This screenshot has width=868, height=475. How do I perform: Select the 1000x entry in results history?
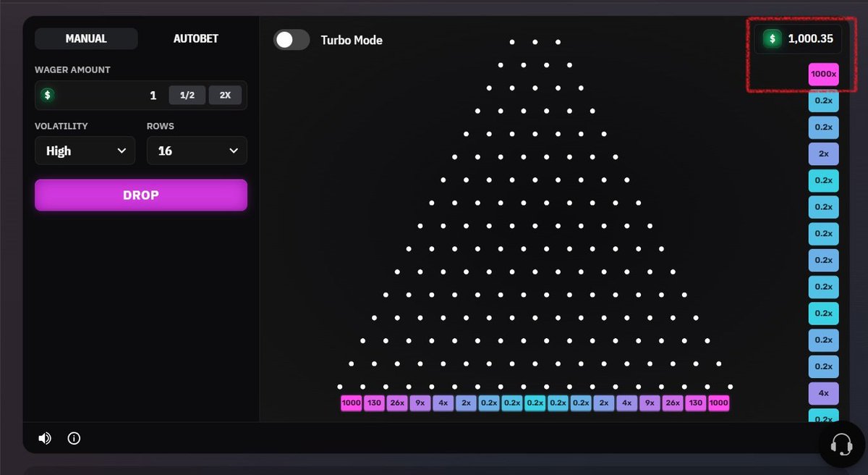click(x=824, y=74)
